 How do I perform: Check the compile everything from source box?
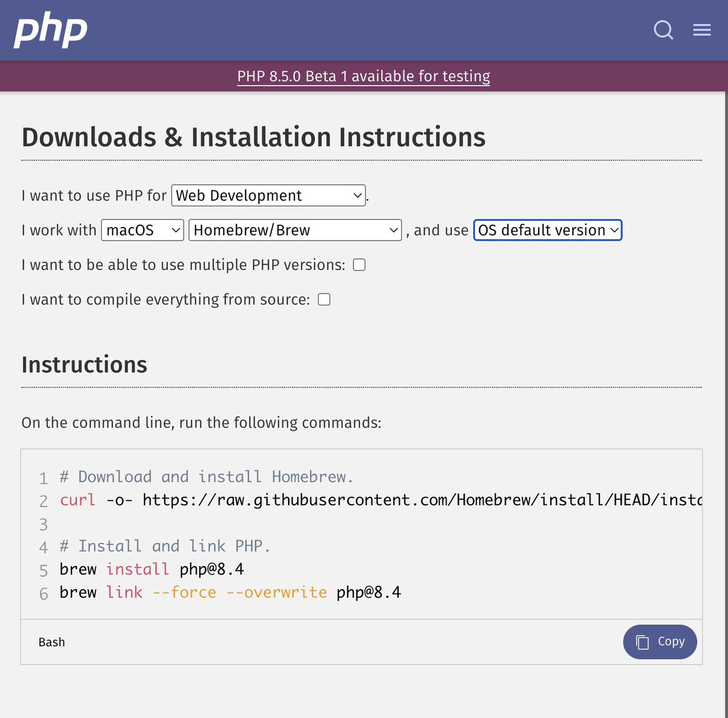tap(324, 299)
